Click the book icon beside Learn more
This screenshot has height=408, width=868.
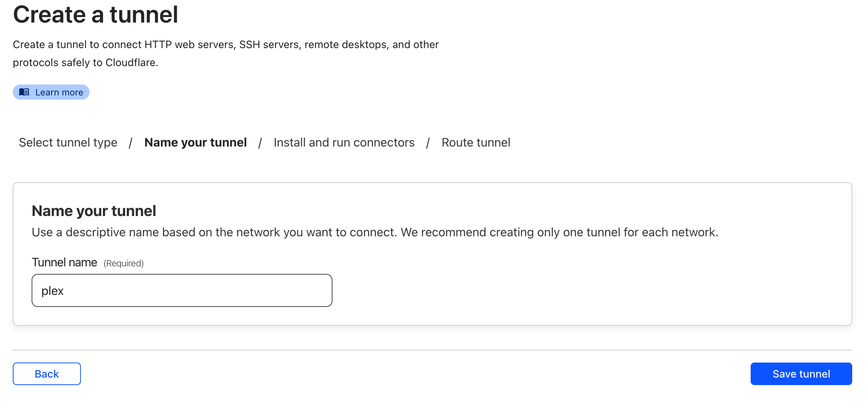click(24, 92)
